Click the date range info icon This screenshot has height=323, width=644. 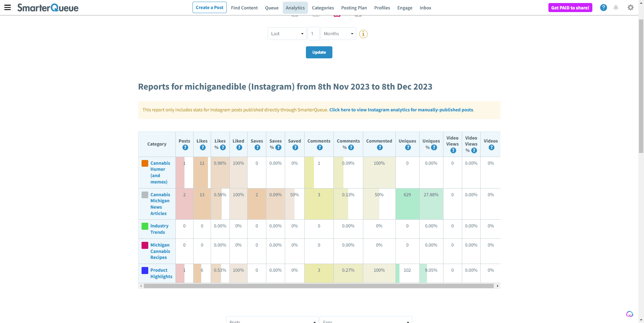tap(363, 34)
